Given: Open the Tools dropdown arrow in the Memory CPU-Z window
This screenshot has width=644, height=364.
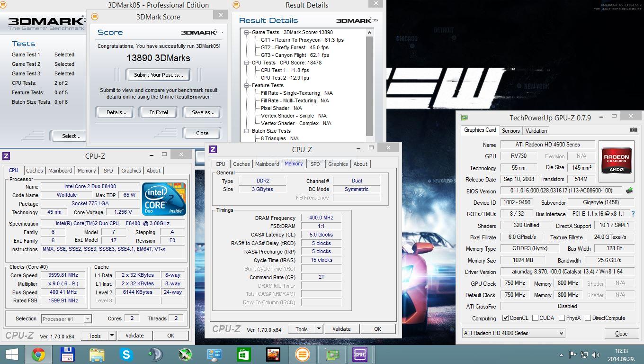Looking at the screenshot, I should 319,329.
